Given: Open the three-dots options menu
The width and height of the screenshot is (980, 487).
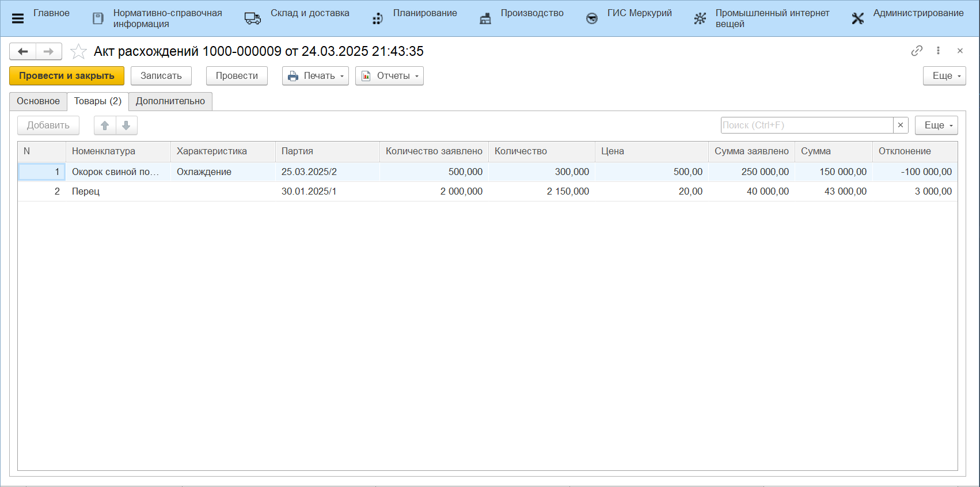Looking at the screenshot, I should pos(938,51).
